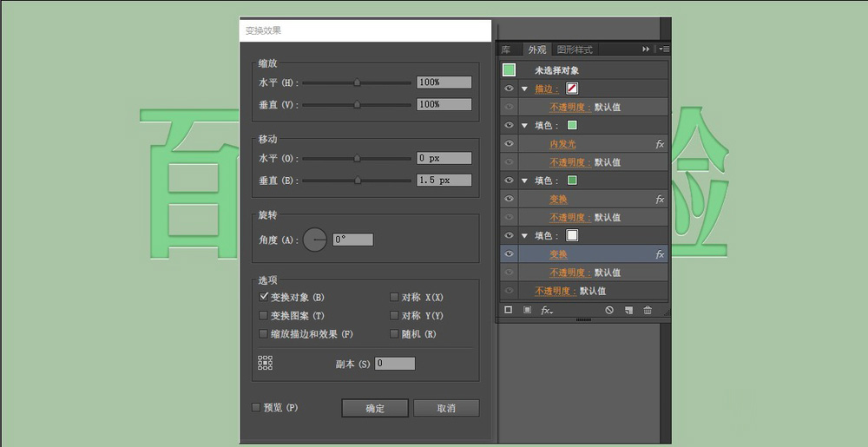Screen dimensions: 868x447
Task: Uncheck 变换对象 (B) checkbox
Action: [x=264, y=297]
